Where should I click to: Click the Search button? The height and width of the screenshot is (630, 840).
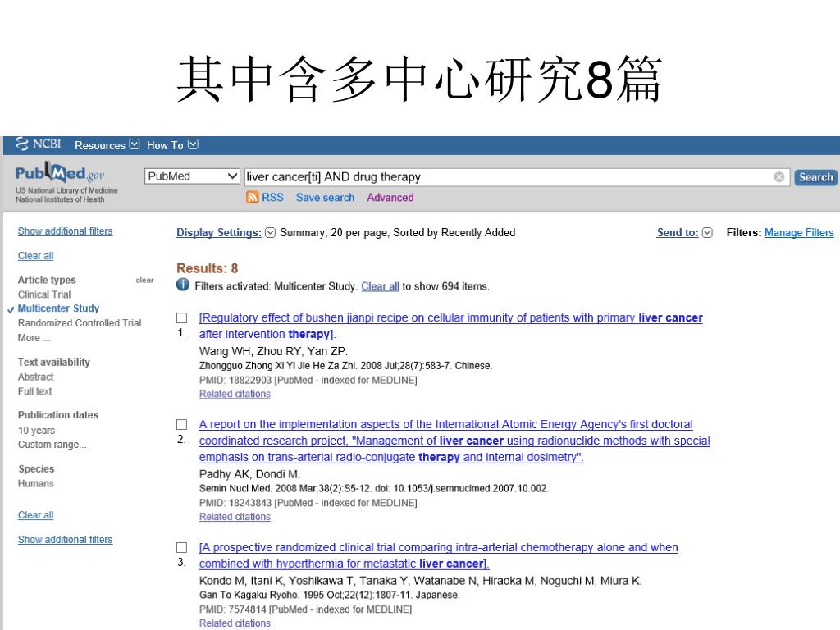815,177
